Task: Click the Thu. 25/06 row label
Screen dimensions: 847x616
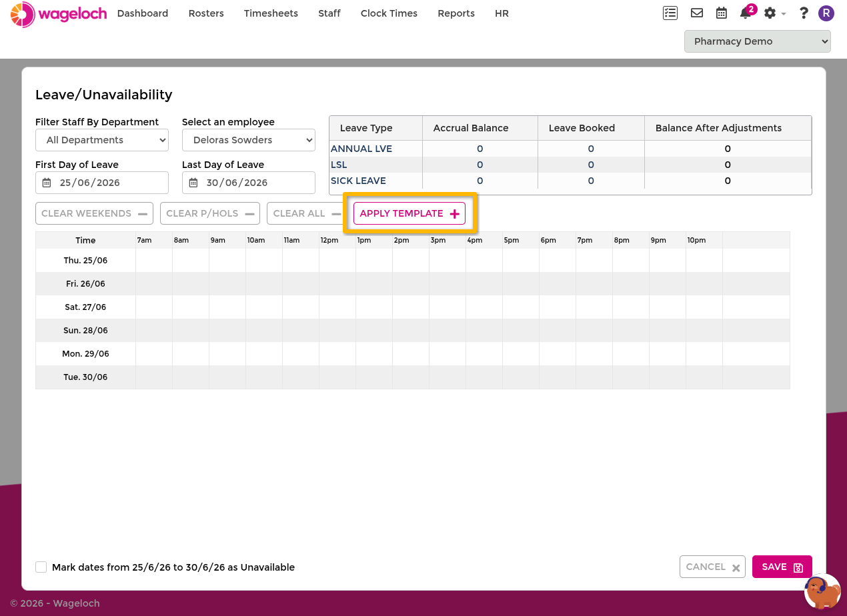Action: tap(85, 261)
